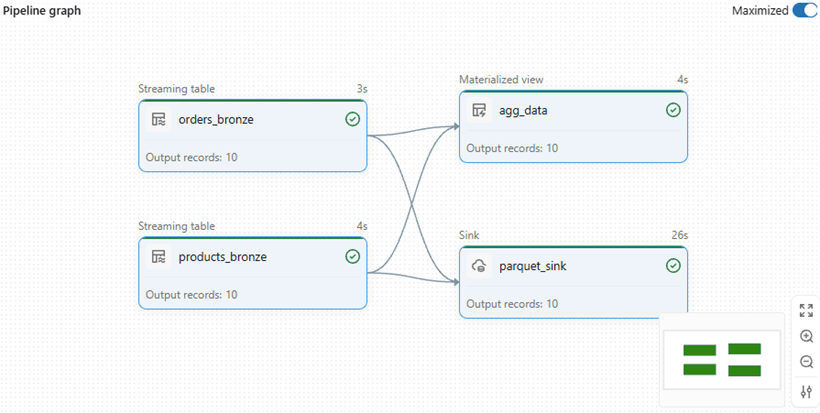Viewport: 820px width, 413px height.
Task: Click the orders_bronze streaming table icon
Action: (x=158, y=119)
